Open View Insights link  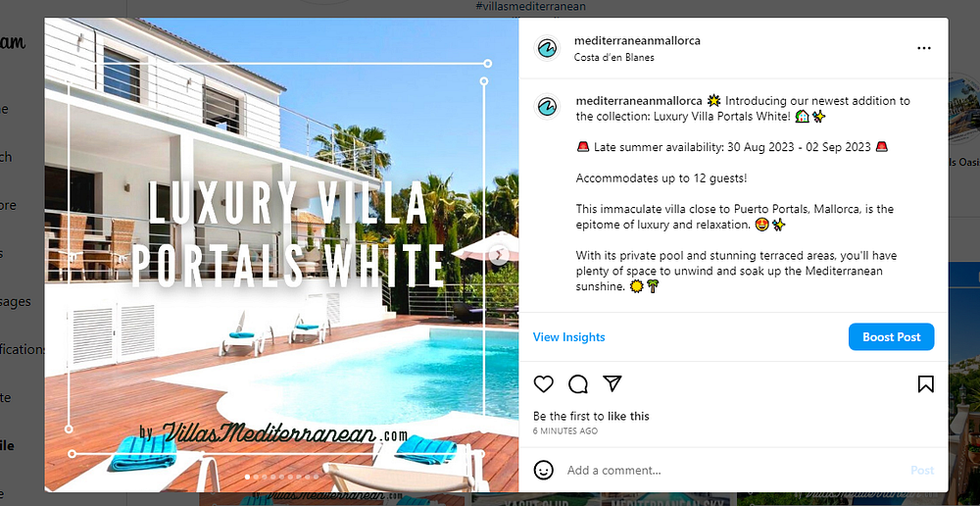[568, 337]
